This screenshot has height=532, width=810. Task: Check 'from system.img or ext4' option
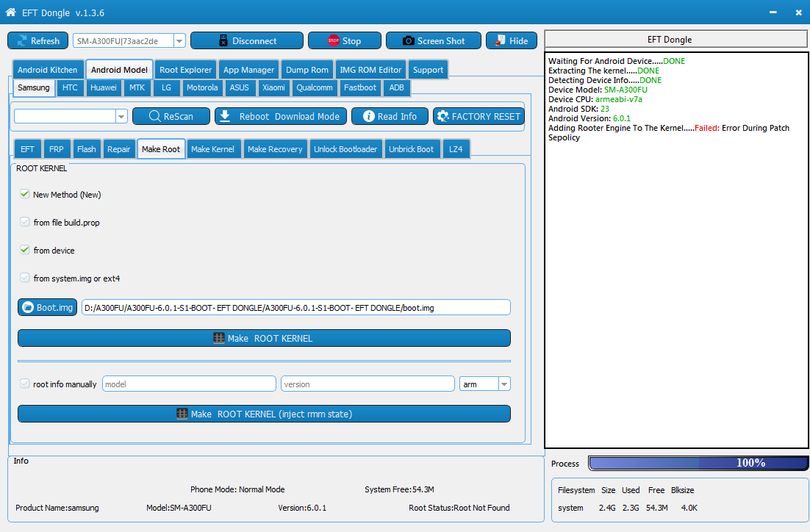coord(24,277)
